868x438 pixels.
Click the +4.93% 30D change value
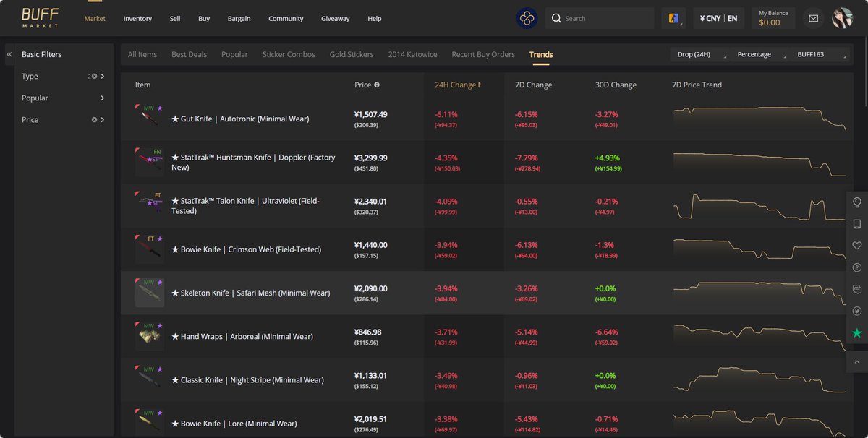pyautogui.click(x=607, y=158)
